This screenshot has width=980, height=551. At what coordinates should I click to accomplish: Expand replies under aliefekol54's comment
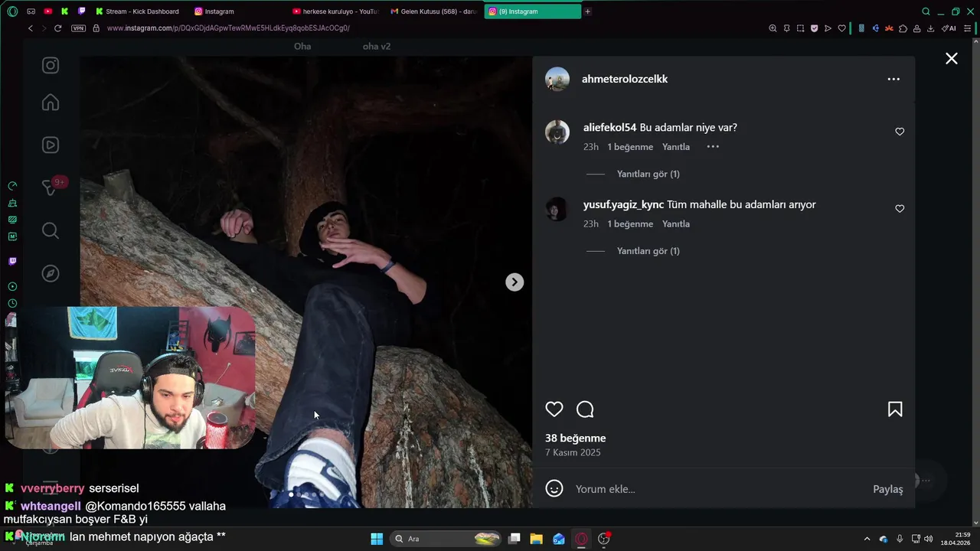(x=648, y=174)
